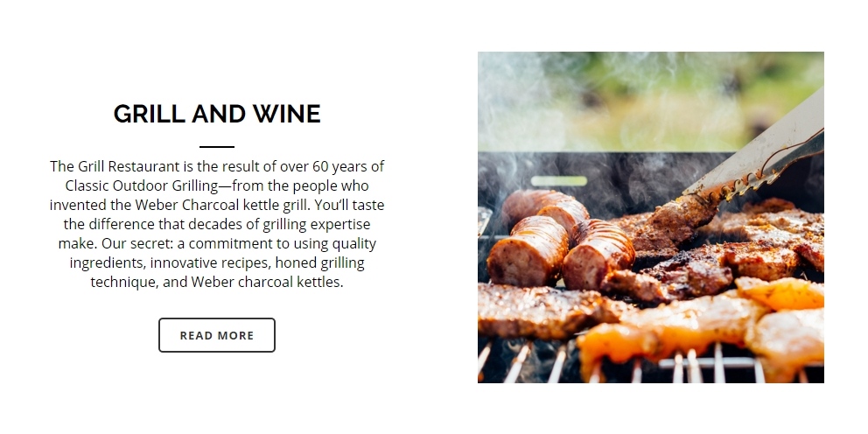
Task: Click the word "GRILL" in the heading
Action: (150, 114)
